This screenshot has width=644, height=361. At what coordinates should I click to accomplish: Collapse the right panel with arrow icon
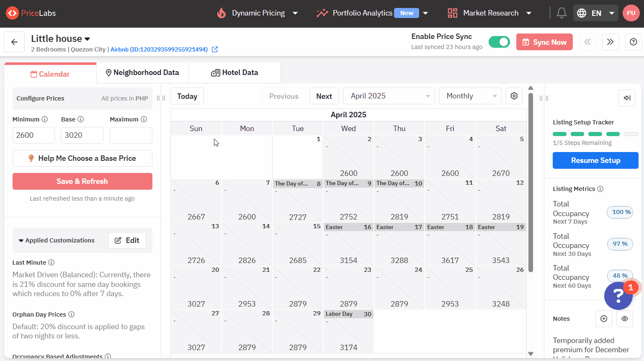627,98
